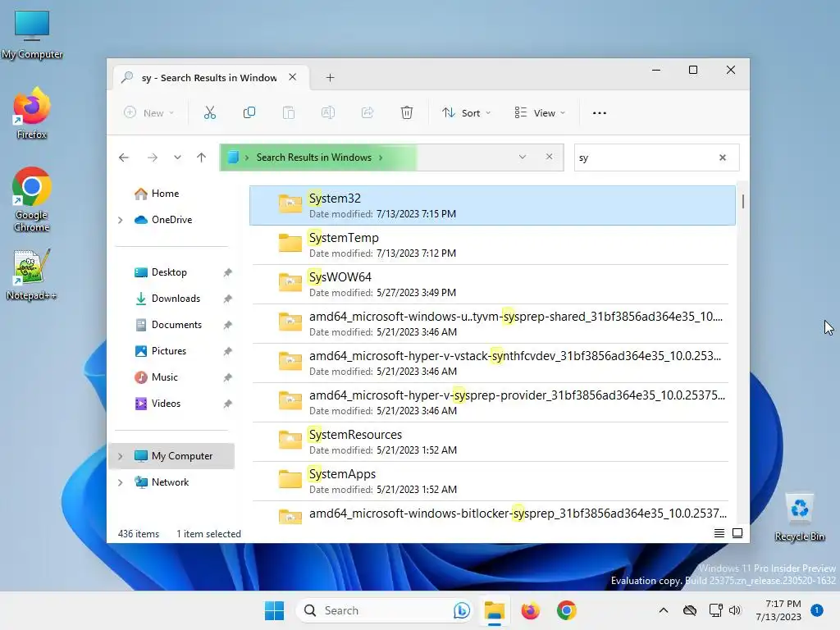Click the pin icon beside Downloads
The width and height of the screenshot is (840, 630).
point(228,299)
